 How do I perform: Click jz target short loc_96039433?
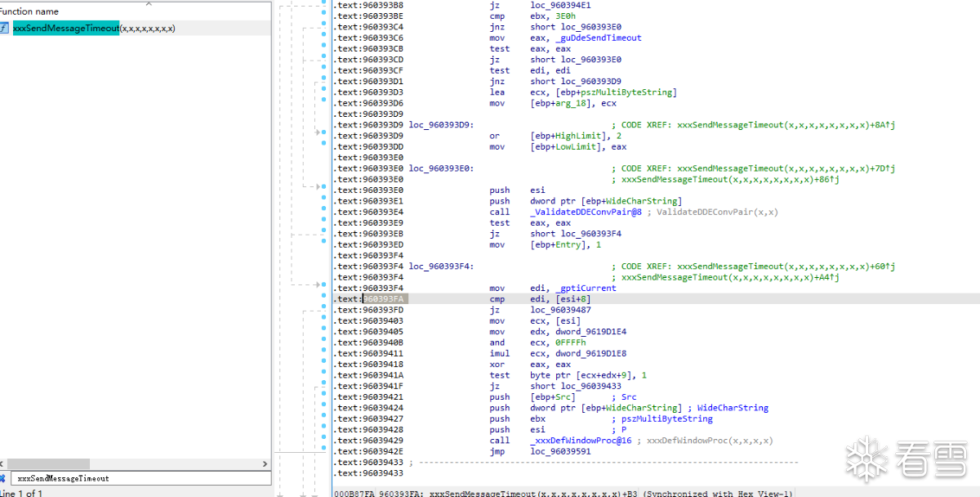(x=576, y=386)
